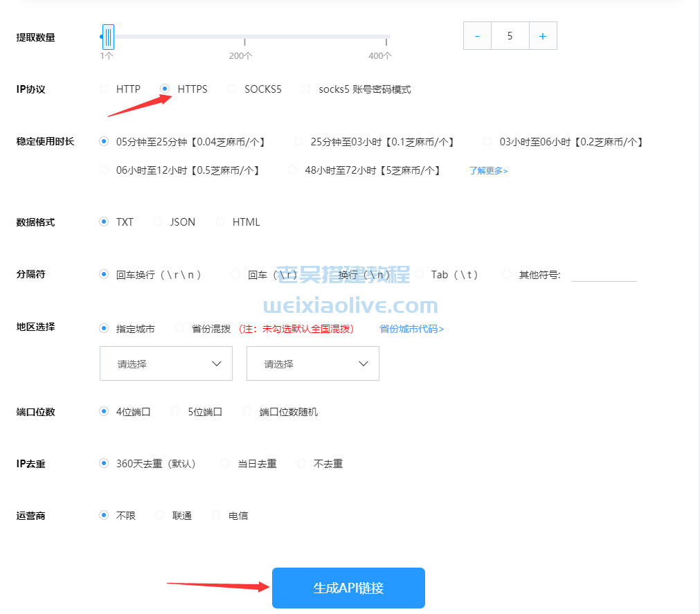Switch region mode to 省份混拨
This screenshot has height=614, width=700.
coord(178,328)
